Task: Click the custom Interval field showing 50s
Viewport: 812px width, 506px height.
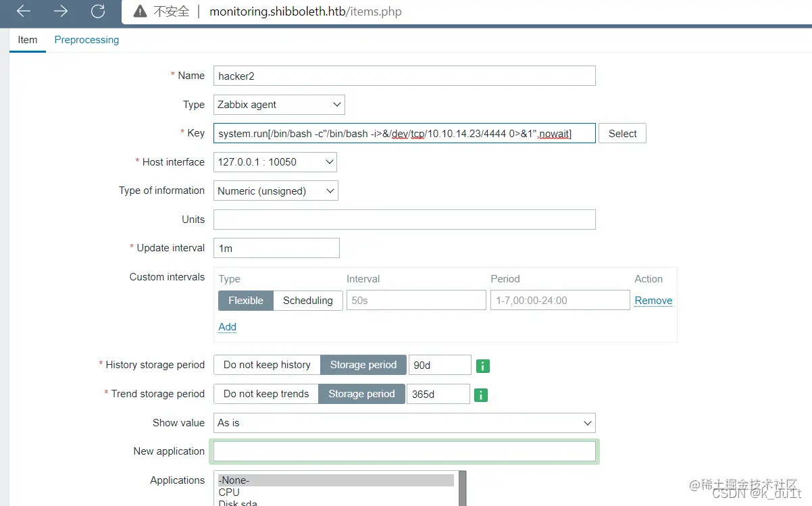Action: pos(416,301)
